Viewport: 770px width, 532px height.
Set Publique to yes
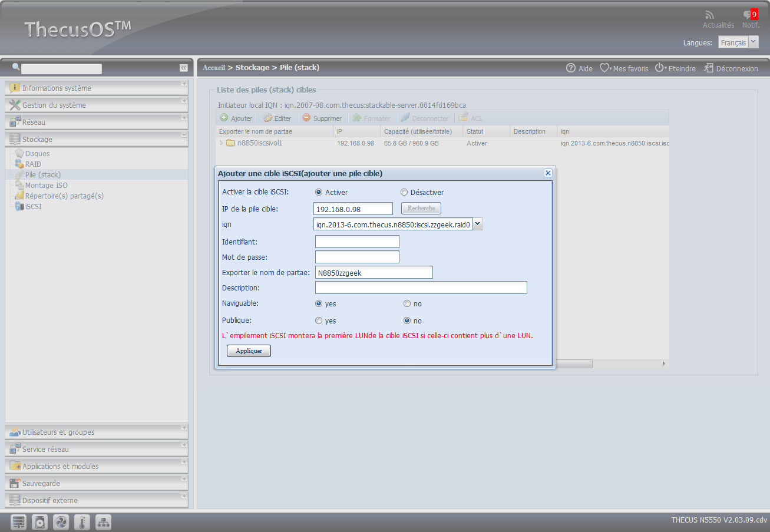(x=319, y=321)
